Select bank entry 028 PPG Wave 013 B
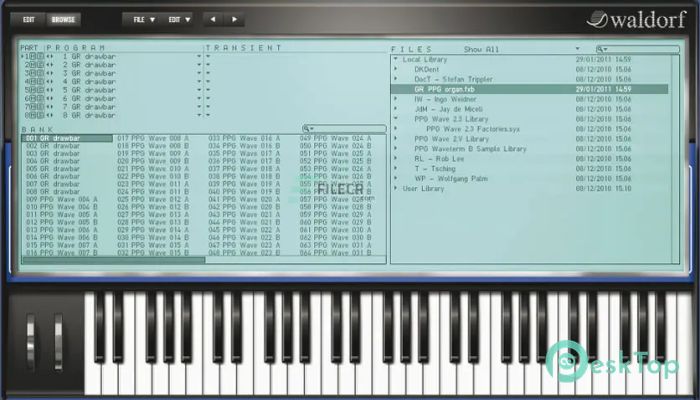700x400 pixels. tap(153, 222)
